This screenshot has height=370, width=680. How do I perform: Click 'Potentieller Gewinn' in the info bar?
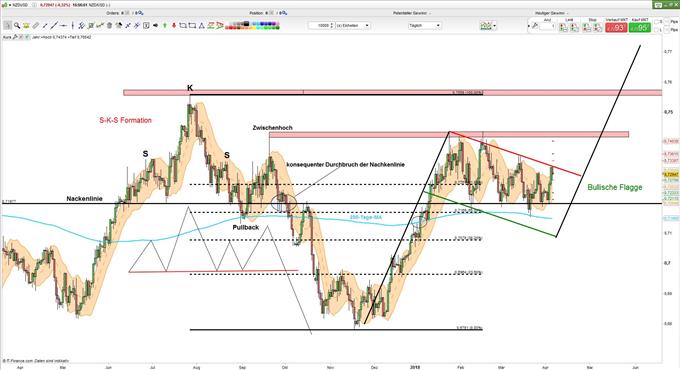pyautogui.click(x=410, y=13)
